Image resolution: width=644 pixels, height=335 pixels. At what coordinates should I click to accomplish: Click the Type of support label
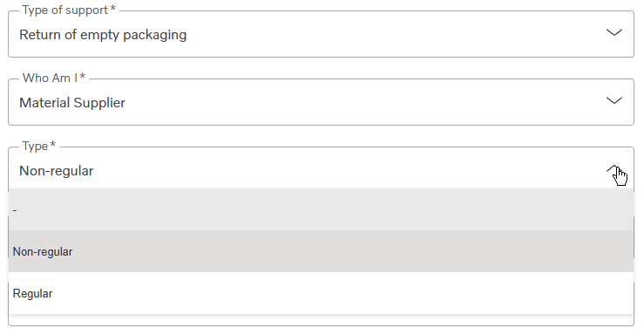coord(65,10)
